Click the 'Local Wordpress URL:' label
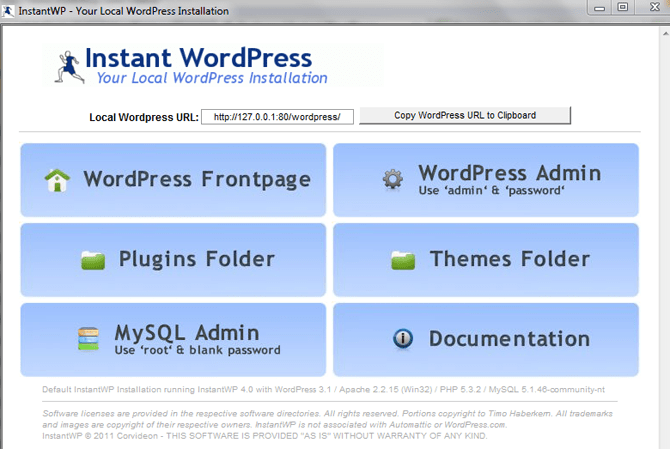This screenshot has width=670, height=449. pyautogui.click(x=141, y=117)
